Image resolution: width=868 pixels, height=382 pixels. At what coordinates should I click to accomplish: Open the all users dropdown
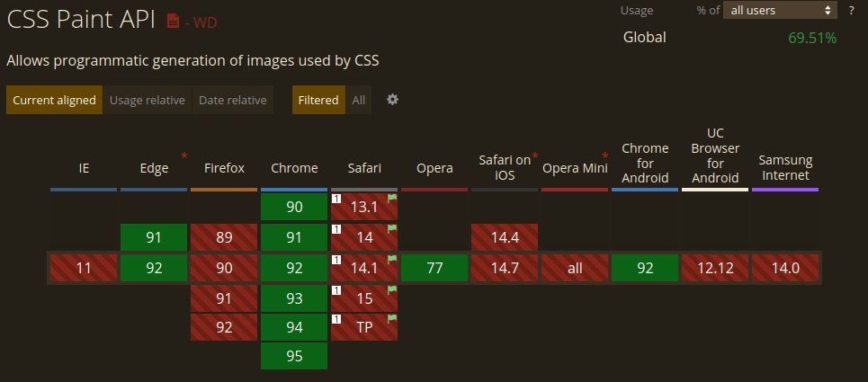(780, 11)
